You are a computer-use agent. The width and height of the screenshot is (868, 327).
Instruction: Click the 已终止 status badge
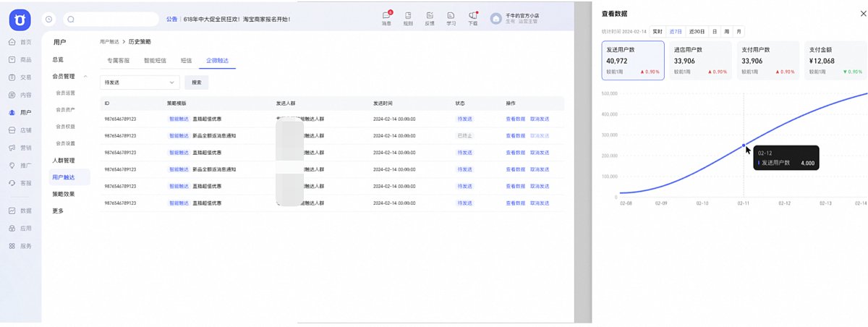coord(464,135)
